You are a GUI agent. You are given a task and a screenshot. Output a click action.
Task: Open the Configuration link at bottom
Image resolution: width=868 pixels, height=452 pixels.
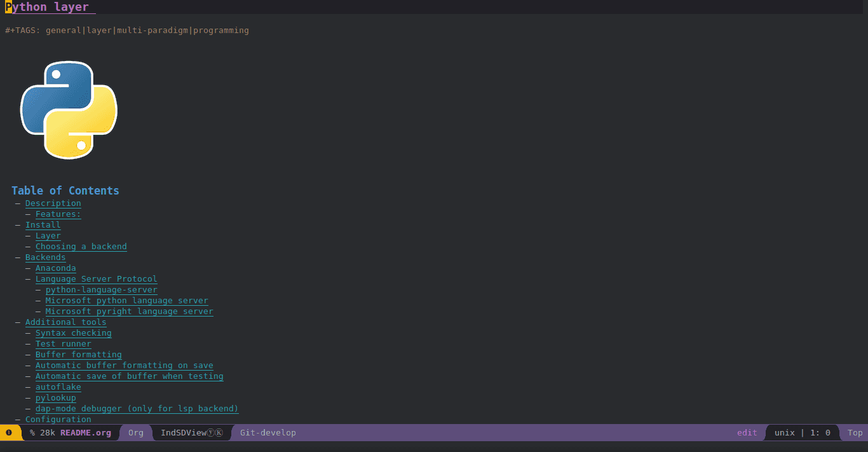58,420
